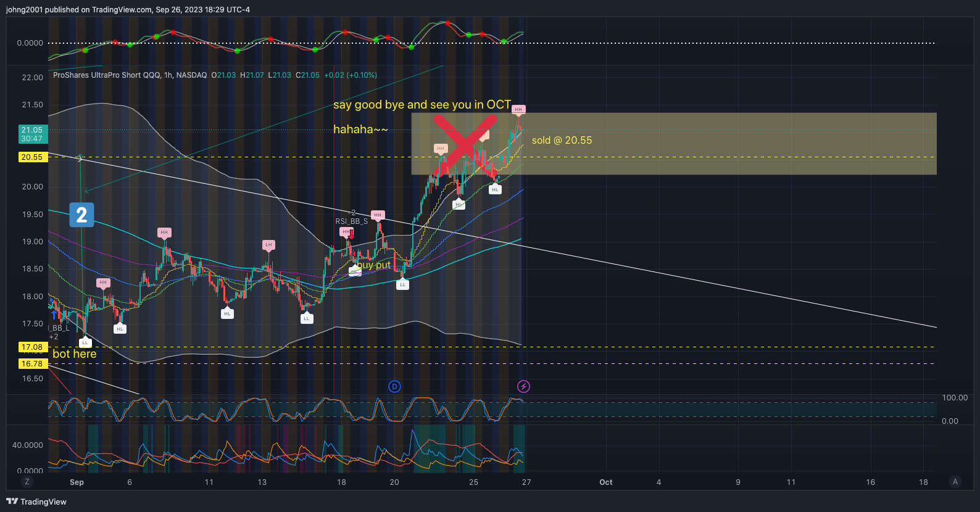The height and width of the screenshot is (512, 980).
Task: Click the close value C21.05
Action: coord(307,75)
